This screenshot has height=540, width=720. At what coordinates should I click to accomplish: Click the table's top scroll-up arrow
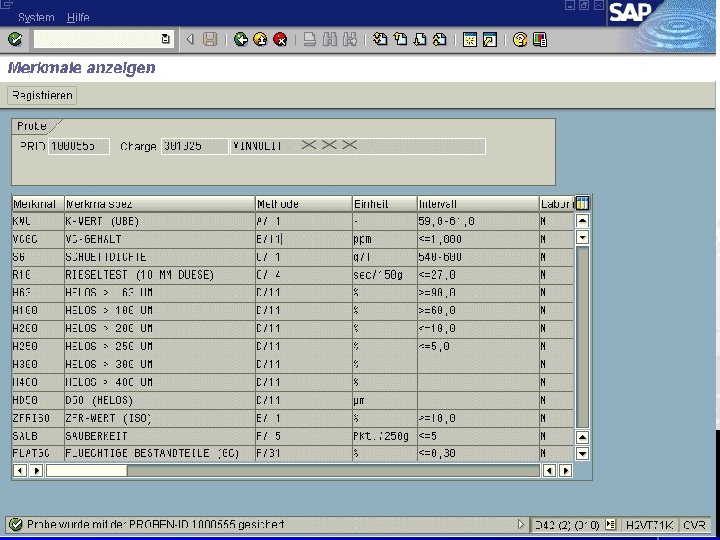click(582, 221)
